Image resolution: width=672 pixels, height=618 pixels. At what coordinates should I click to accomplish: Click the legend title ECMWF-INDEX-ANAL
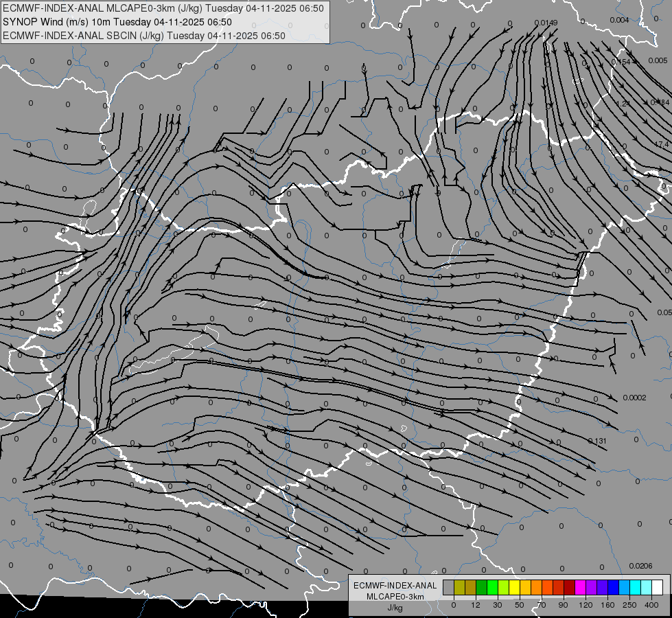[395, 586]
